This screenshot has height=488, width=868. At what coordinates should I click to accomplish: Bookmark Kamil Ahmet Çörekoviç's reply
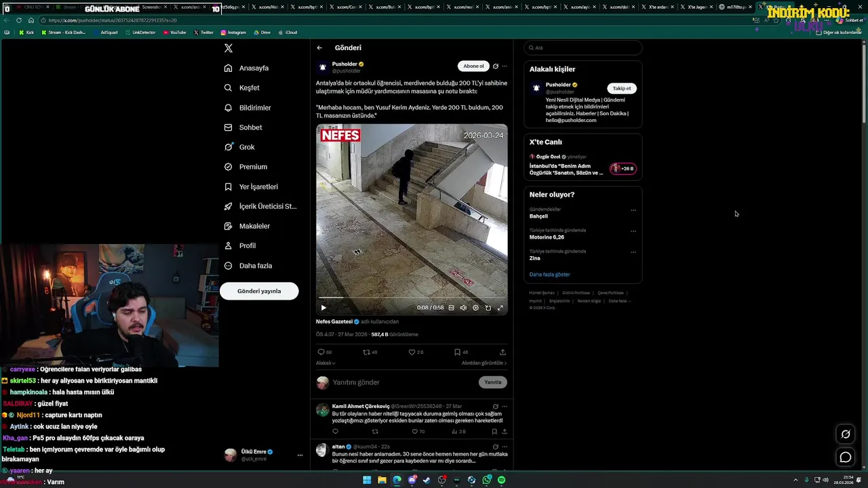tap(494, 432)
